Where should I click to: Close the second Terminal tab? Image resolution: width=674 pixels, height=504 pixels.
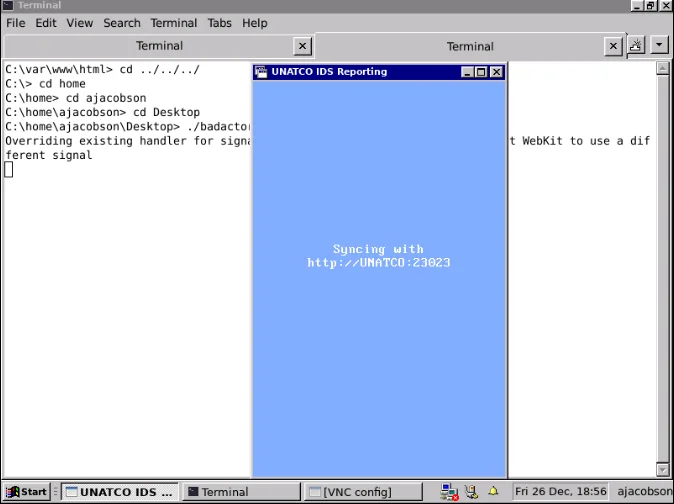[x=614, y=46]
